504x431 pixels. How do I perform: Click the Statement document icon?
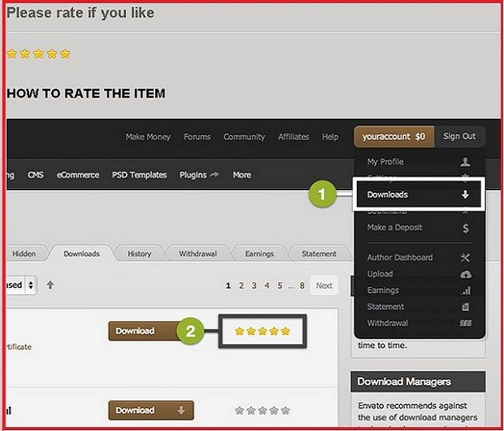coord(465,307)
